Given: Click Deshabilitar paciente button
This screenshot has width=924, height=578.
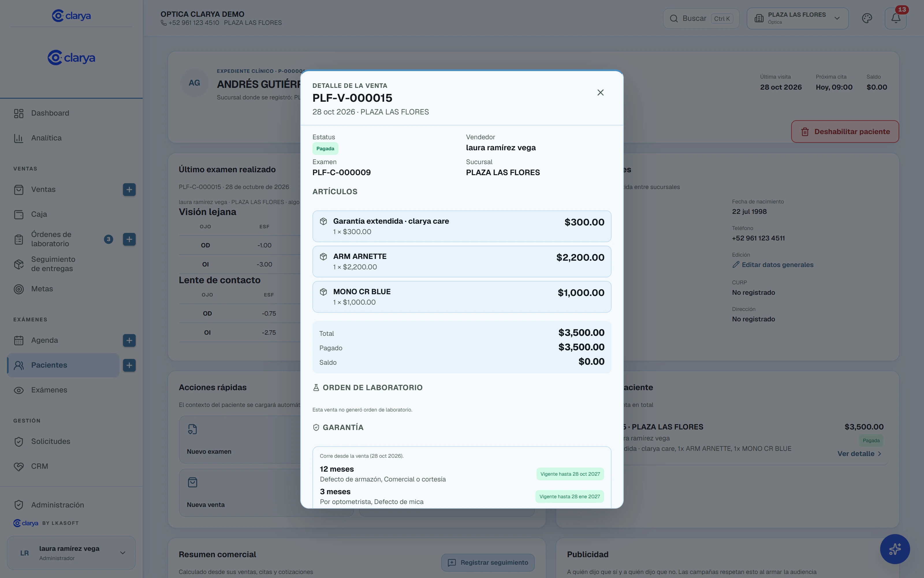Looking at the screenshot, I should (x=845, y=131).
